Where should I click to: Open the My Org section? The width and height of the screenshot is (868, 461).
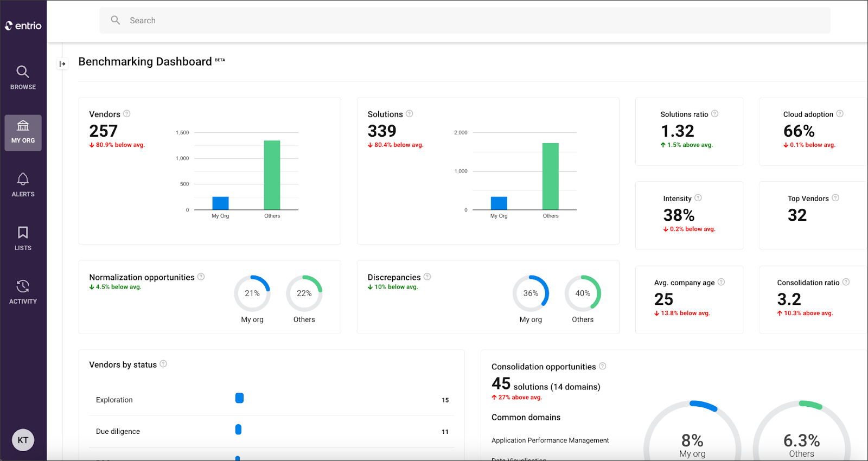tap(23, 133)
